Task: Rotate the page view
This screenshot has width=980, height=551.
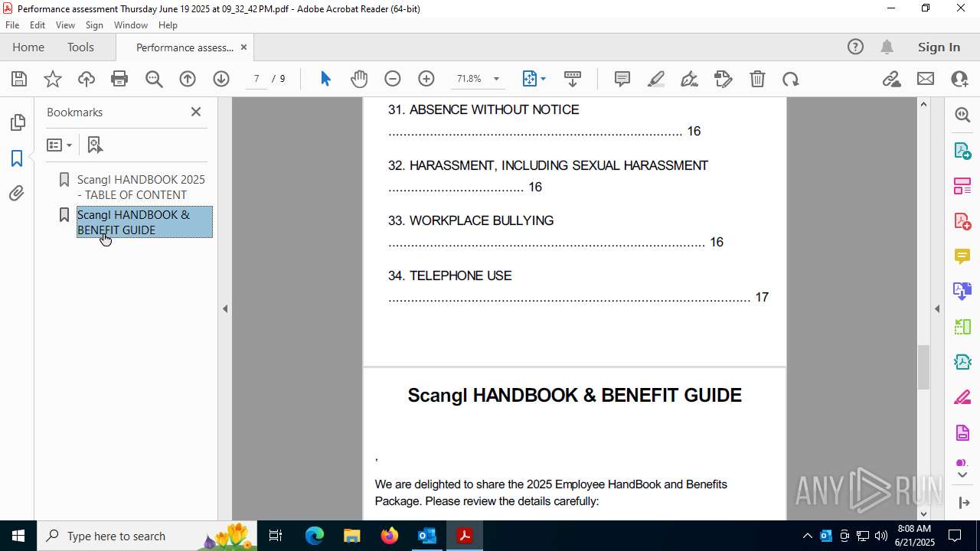Action: [791, 79]
